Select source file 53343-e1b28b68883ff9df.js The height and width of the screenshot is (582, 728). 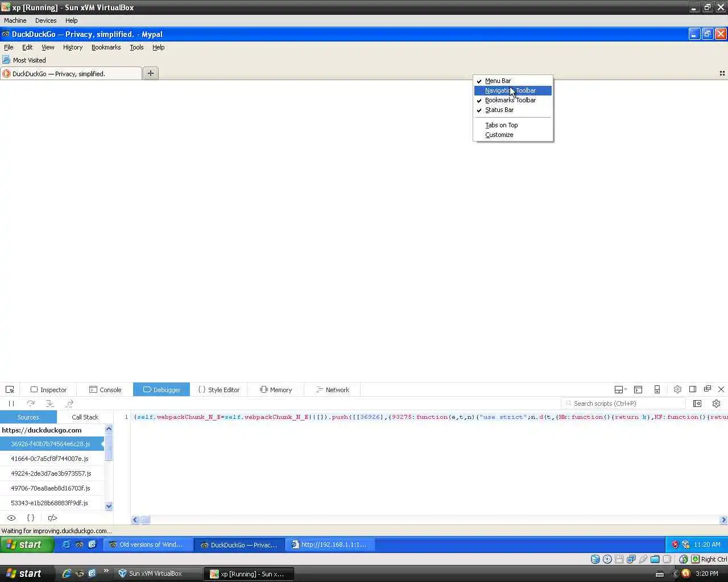tap(52, 503)
